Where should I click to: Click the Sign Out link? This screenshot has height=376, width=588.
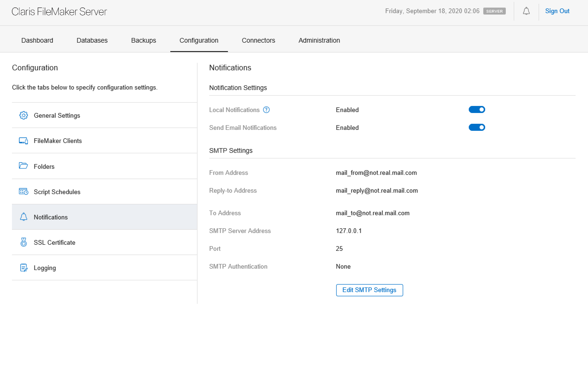[557, 11]
